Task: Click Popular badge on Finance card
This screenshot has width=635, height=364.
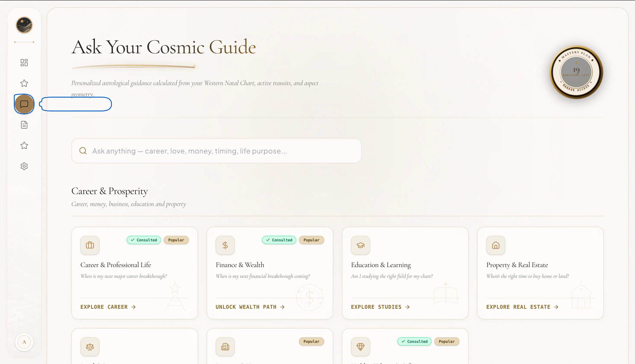Action: [x=311, y=240]
